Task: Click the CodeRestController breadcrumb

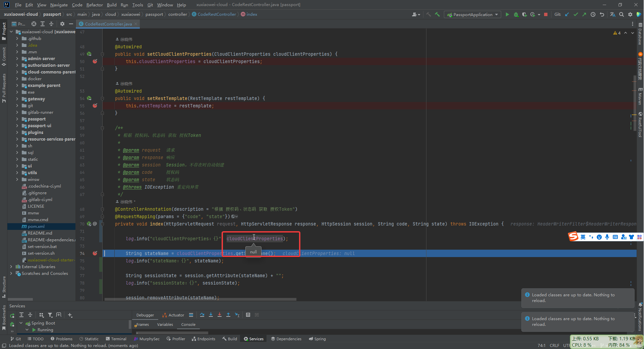Action: tap(216, 14)
